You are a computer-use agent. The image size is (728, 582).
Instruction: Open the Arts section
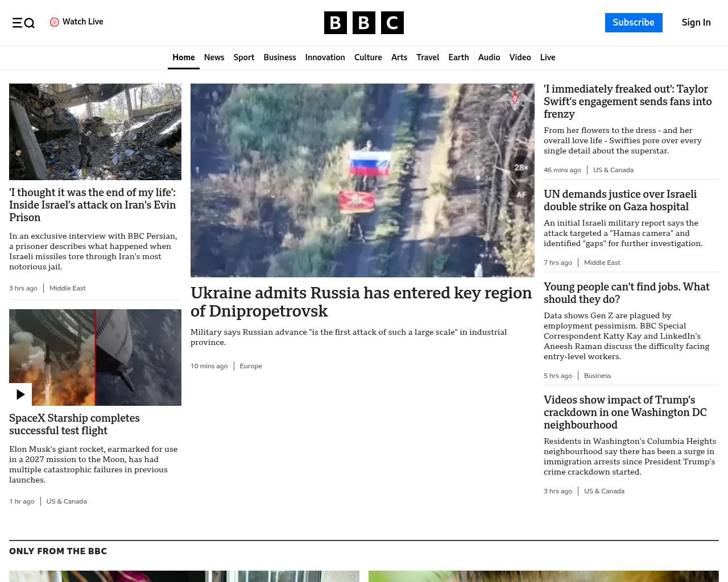point(399,57)
